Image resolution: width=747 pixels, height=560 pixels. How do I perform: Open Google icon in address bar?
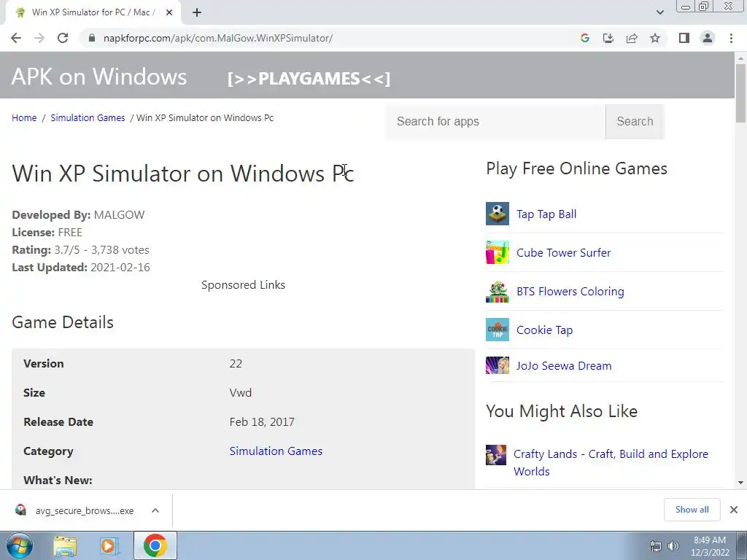[585, 38]
